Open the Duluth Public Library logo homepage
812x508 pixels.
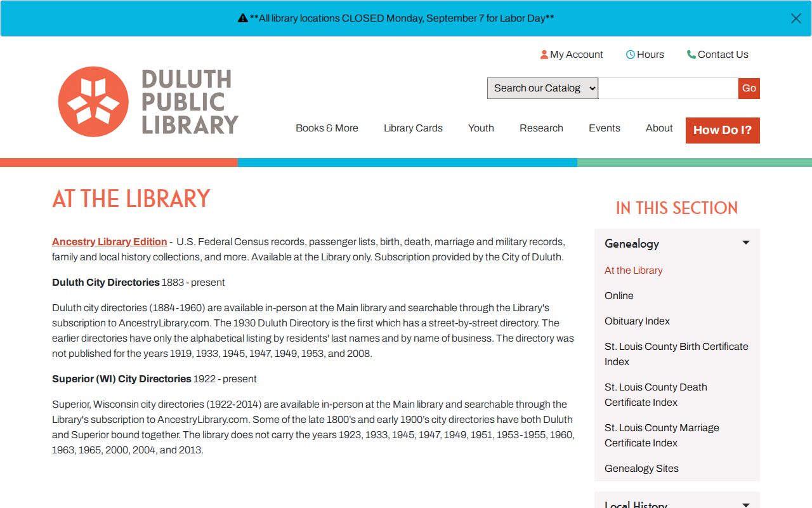coord(148,102)
